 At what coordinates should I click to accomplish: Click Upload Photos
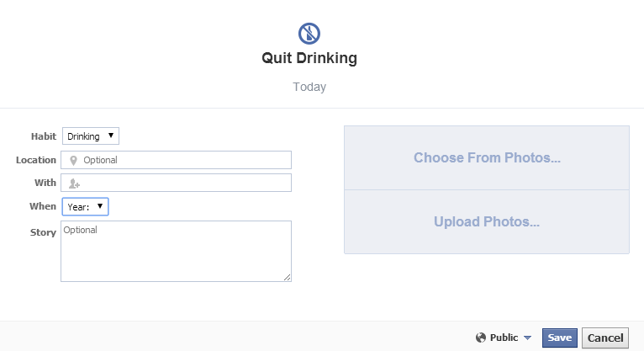pos(487,222)
